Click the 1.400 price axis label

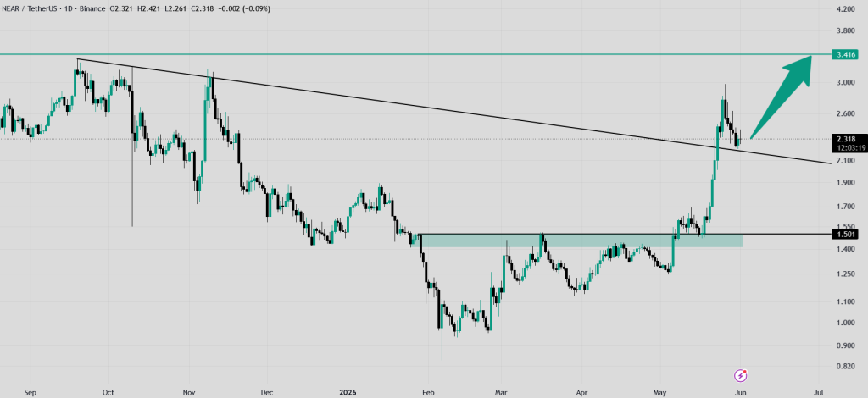(846, 249)
